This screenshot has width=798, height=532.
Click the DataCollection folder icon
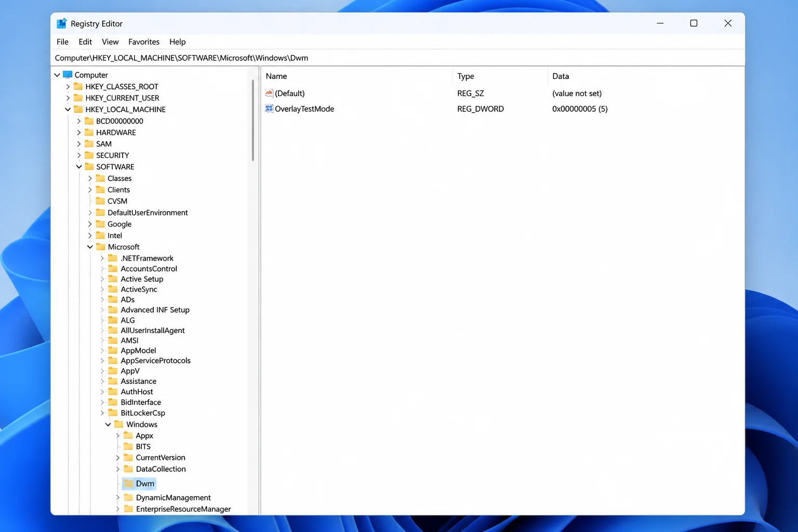129,469
